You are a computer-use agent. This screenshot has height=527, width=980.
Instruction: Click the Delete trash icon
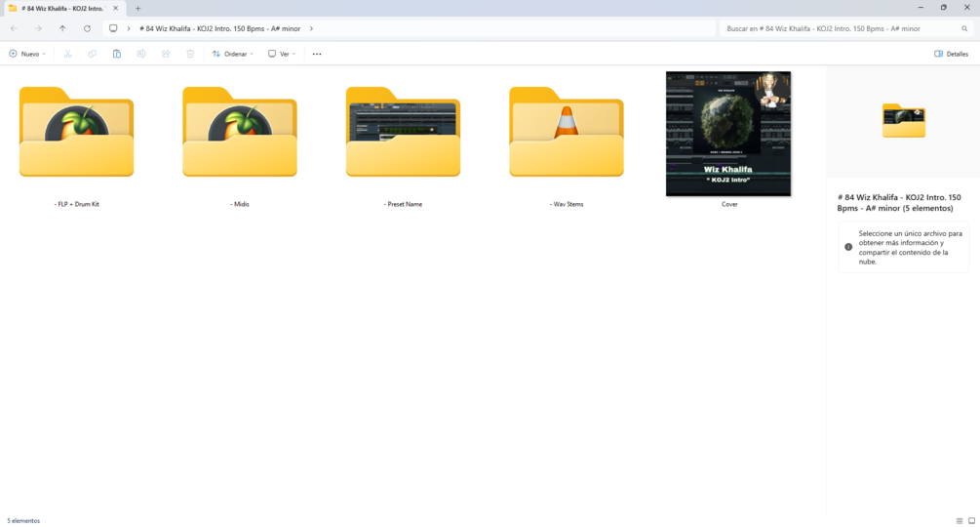tap(190, 54)
